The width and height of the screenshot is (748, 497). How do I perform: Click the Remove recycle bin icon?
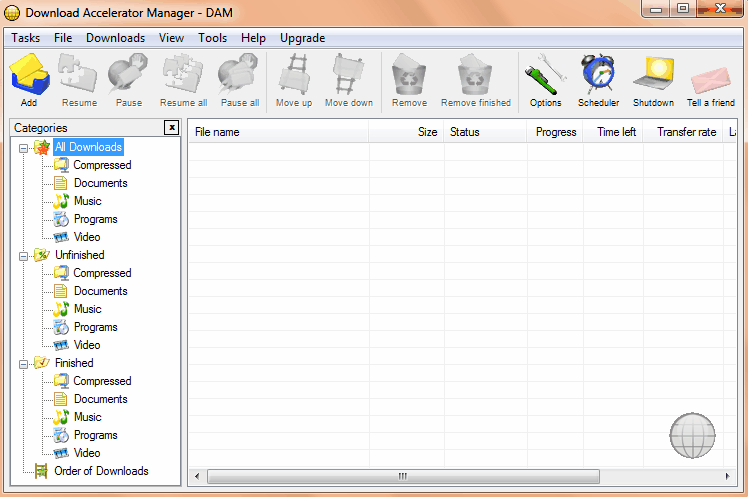click(x=409, y=74)
